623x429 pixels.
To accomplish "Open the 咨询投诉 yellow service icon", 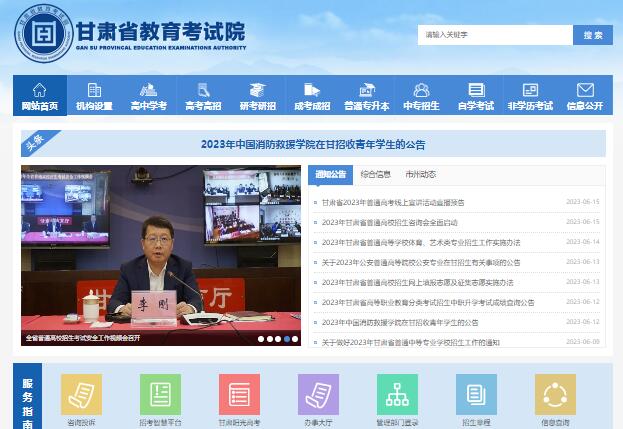I will pyautogui.click(x=81, y=394).
